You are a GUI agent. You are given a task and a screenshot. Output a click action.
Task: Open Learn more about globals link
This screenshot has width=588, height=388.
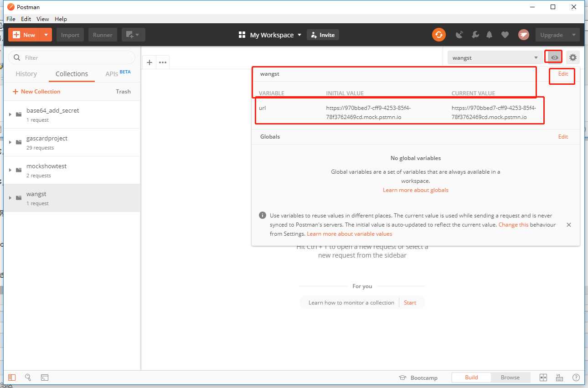(x=415, y=190)
